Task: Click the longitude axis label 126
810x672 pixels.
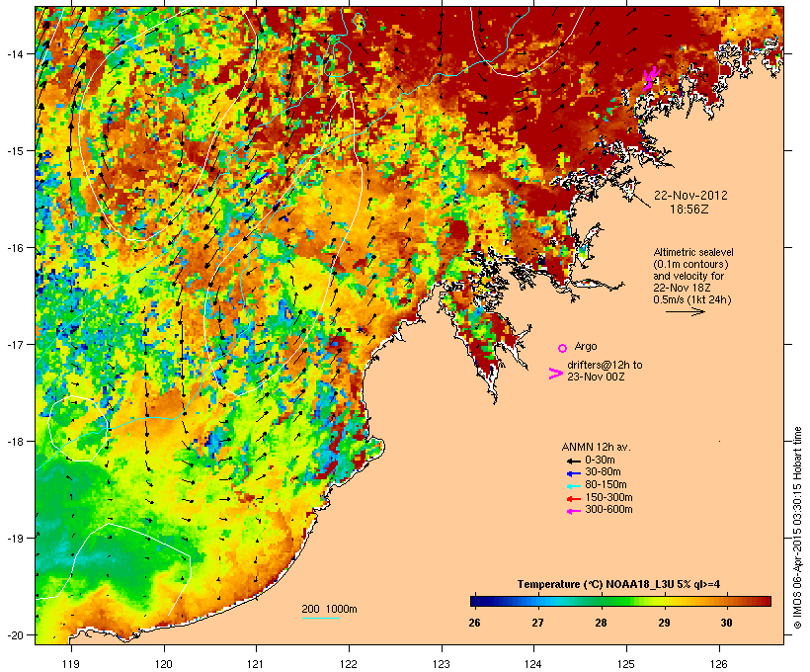Action: click(x=718, y=664)
